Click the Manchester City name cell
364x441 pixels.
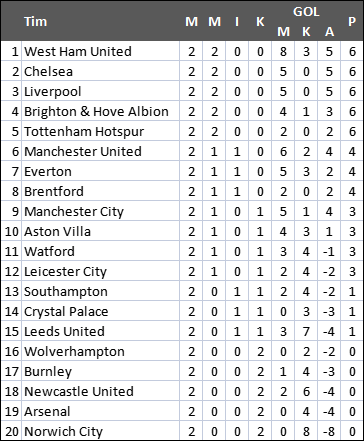[x=100, y=211]
